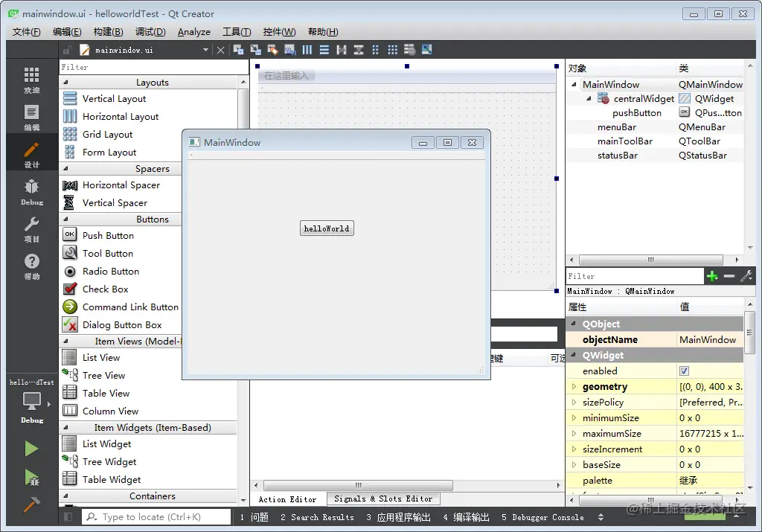Image resolution: width=762 pixels, height=532 pixels.
Task: Start debugging with the run-bug icon
Action: pos(31,478)
